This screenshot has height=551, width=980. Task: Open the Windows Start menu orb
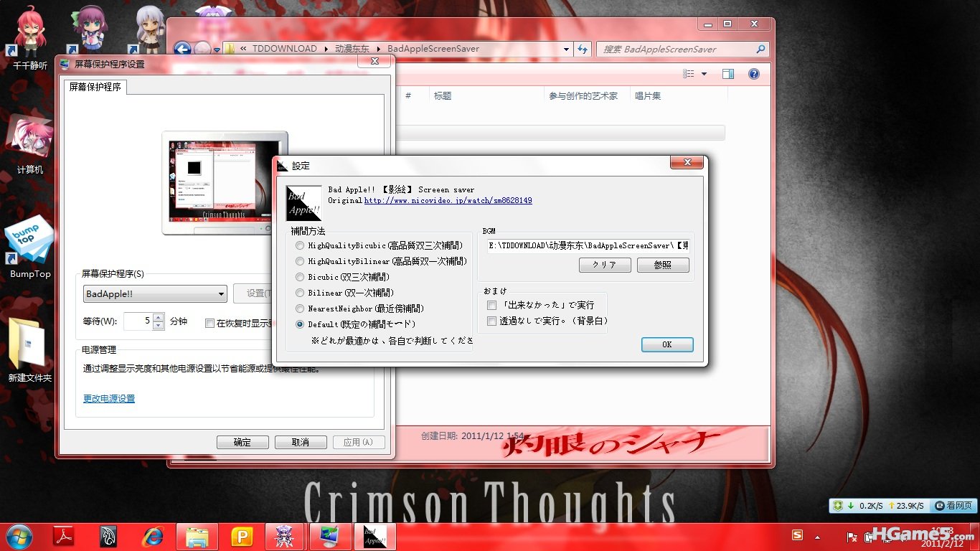tap(19, 536)
